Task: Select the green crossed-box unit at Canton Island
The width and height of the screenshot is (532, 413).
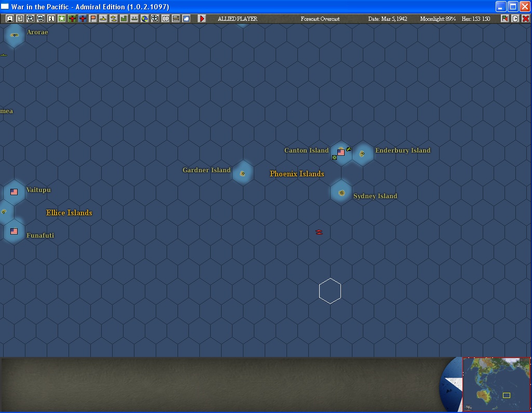Action: [335, 157]
